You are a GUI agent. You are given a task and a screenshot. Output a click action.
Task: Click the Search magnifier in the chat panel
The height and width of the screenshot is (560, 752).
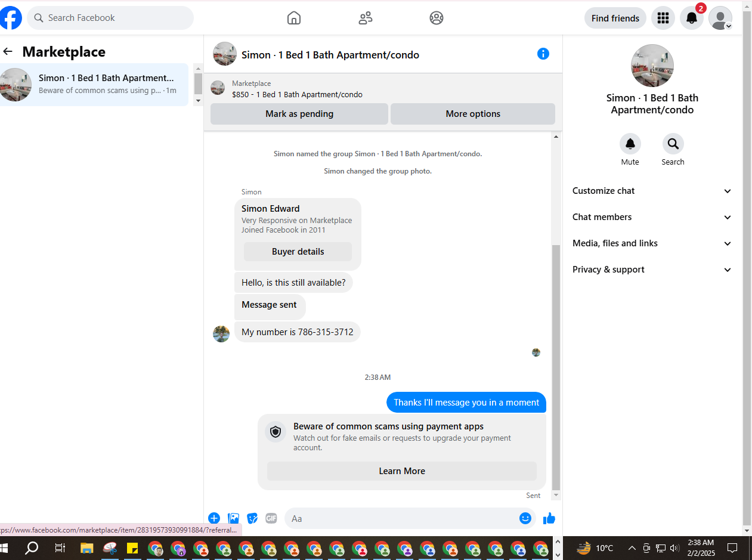pyautogui.click(x=673, y=144)
